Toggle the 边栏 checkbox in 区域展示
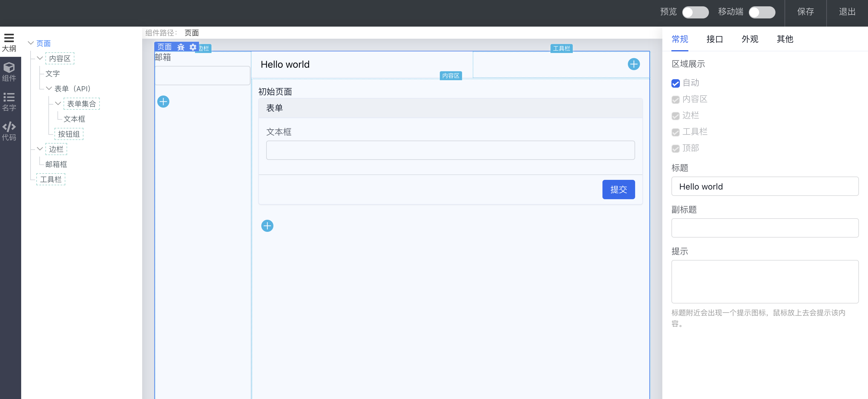 (x=675, y=116)
